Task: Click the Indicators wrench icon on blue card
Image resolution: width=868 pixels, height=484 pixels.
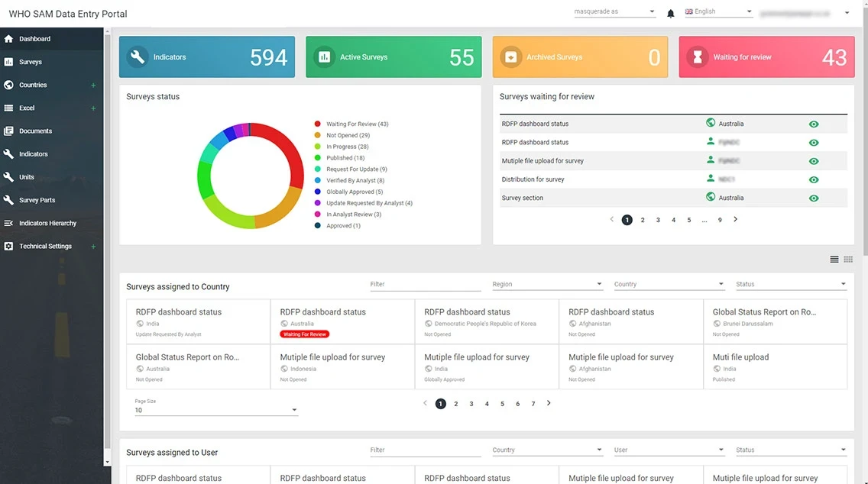Action: 138,57
